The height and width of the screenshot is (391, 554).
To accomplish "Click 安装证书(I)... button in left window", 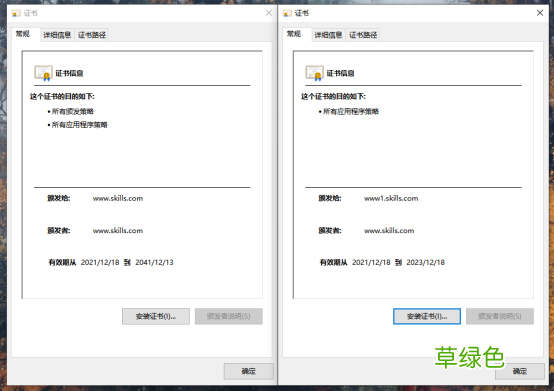I will click(x=156, y=316).
